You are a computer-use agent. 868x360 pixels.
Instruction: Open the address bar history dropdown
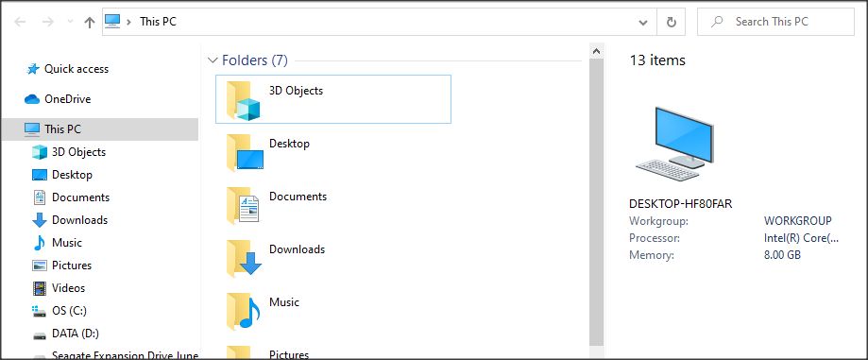click(x=642, y=22)
